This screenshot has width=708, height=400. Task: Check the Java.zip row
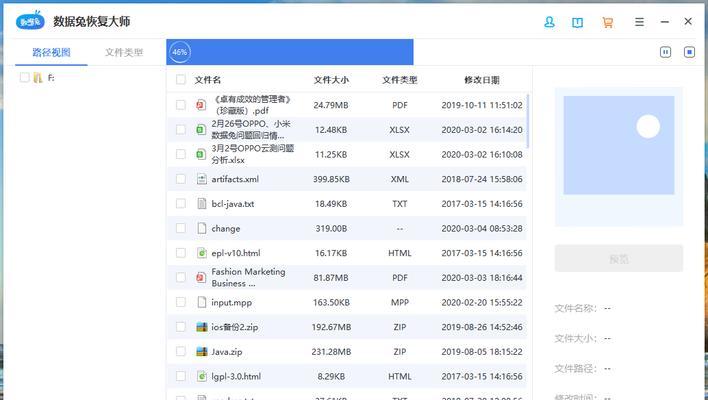coord(181,351)
